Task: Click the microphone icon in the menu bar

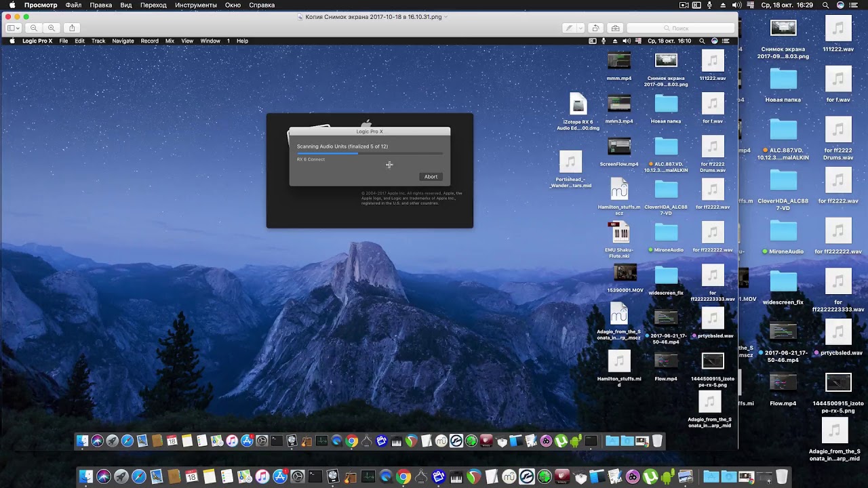Action: point(709,5)
